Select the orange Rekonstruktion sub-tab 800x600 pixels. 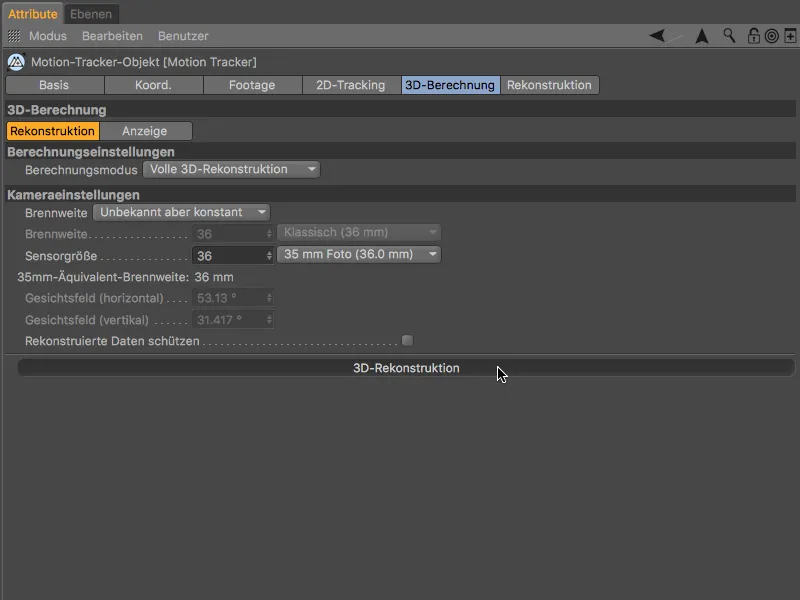(x=53, y=131)
